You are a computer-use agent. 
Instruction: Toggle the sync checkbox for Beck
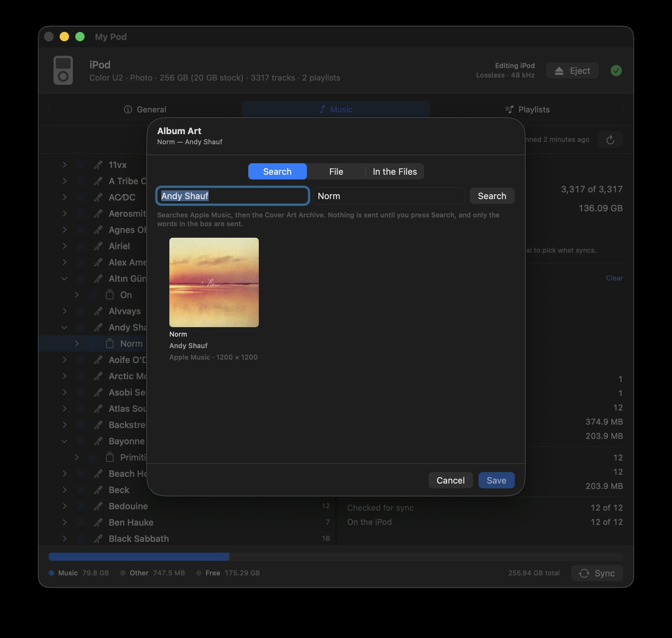[81, 490]
